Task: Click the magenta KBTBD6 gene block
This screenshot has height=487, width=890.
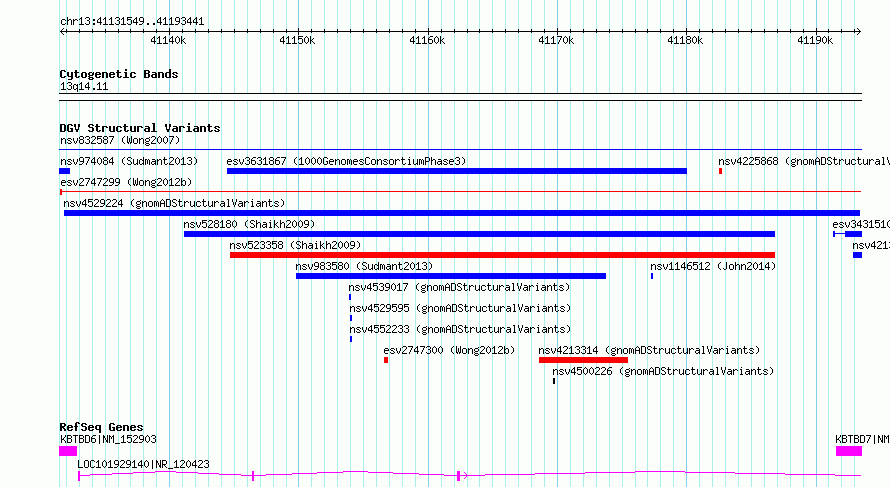Action: click(68, 451)
